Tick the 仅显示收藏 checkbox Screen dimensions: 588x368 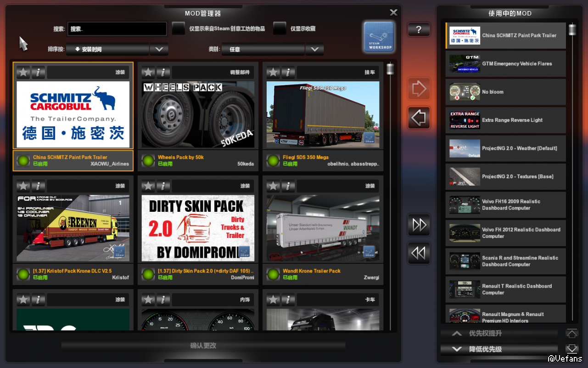280,28
